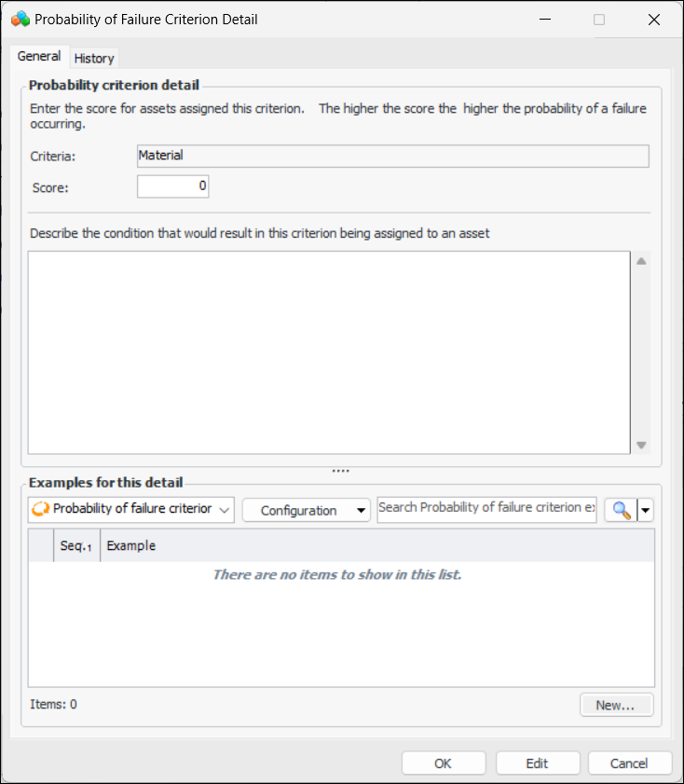Cancel the dialog
The image size is (684, 784).
tap(629, 763)
